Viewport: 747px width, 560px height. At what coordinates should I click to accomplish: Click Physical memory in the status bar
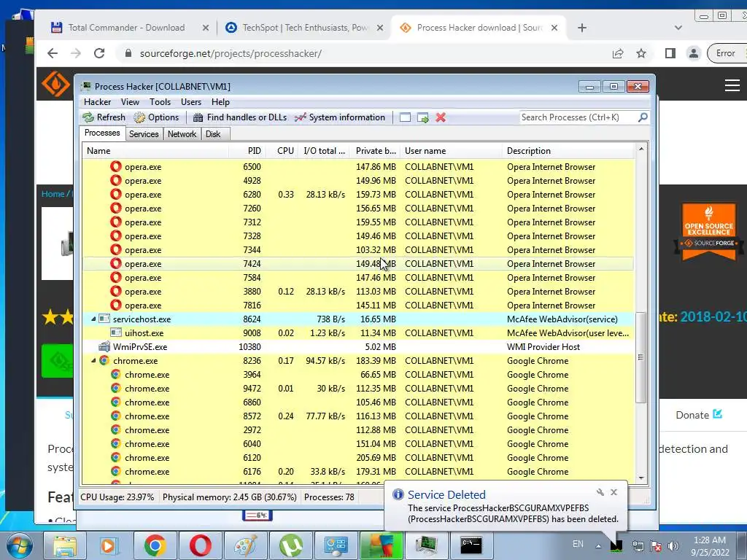click(x=230, y=497)
